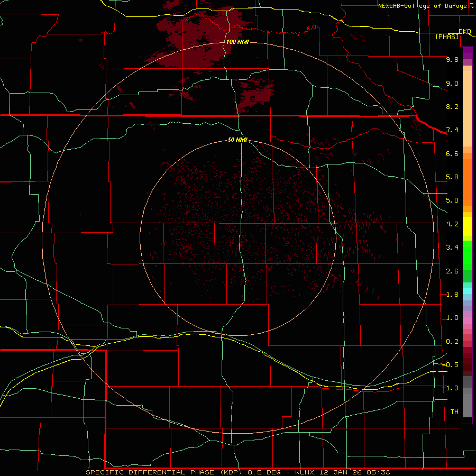Click the '9.8' color scale value

452,59
